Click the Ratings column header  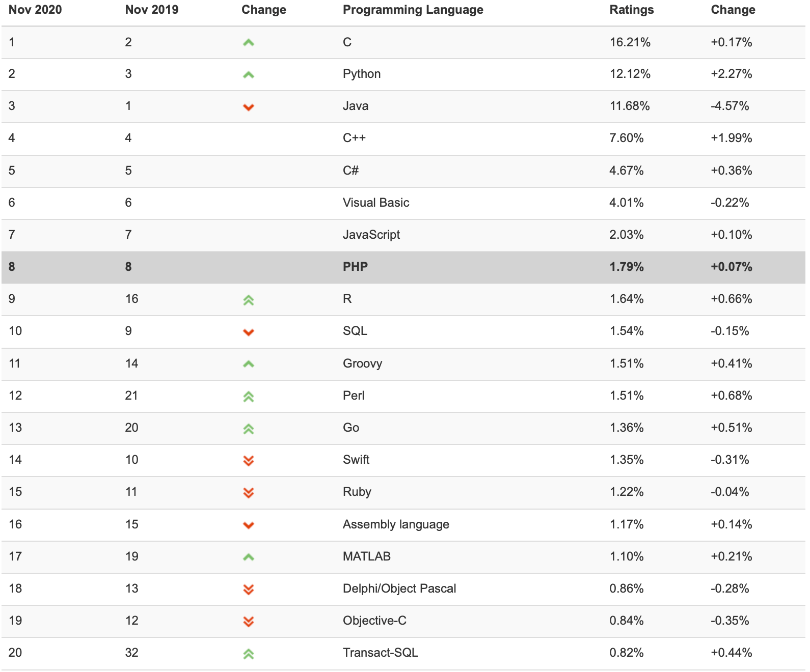click(x=631, y=10)
